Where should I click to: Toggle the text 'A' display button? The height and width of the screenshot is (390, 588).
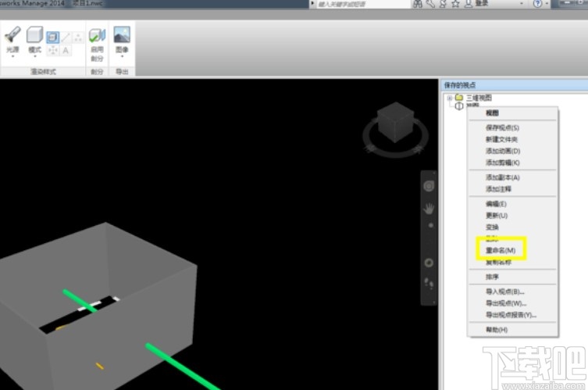(x=66, y=50)
